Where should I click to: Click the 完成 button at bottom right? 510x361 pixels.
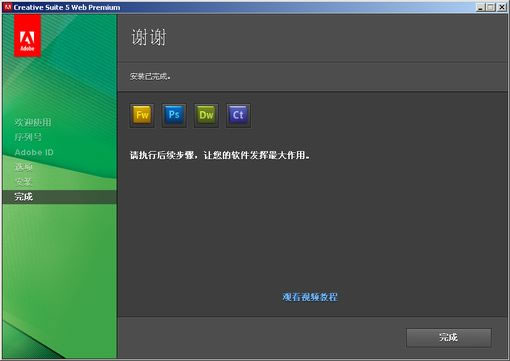pos(449,337)
